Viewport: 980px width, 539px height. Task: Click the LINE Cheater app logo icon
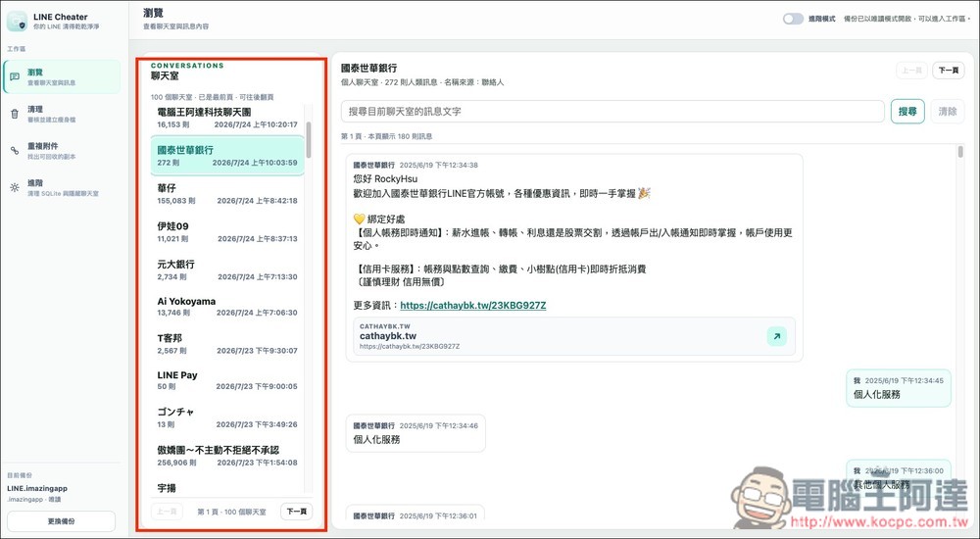tap(17, 22)
